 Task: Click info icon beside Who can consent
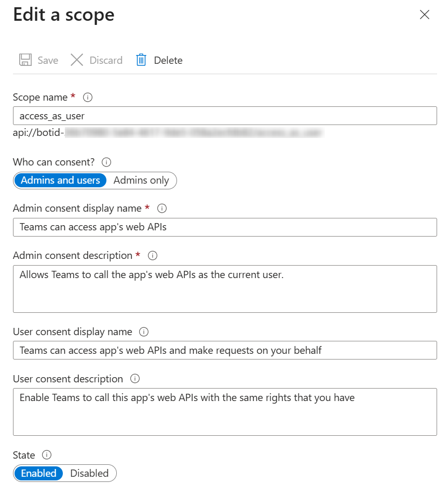pyautogui.click(x=106, y=162)
